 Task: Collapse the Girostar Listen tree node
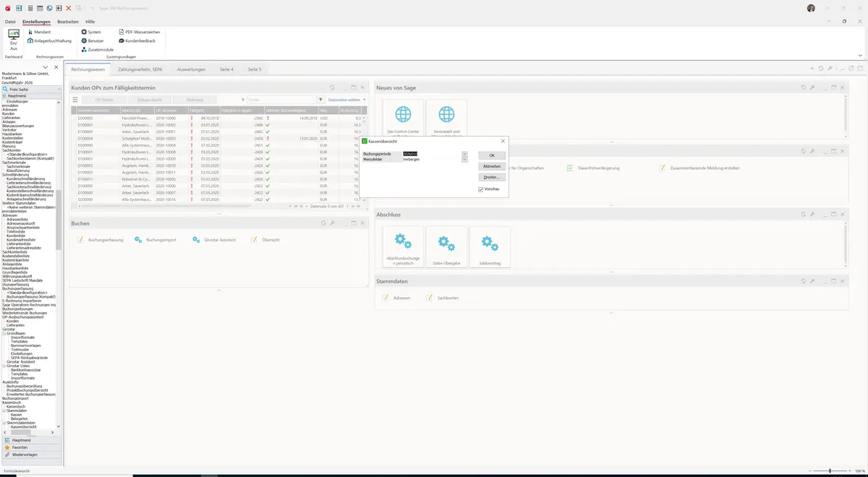[x=4, y=366]
